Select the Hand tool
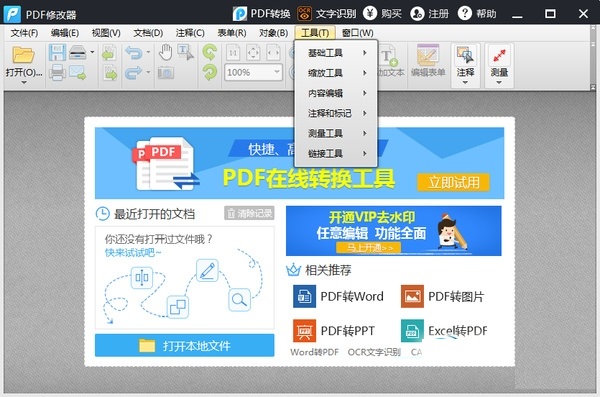 [x=166, y=52]
